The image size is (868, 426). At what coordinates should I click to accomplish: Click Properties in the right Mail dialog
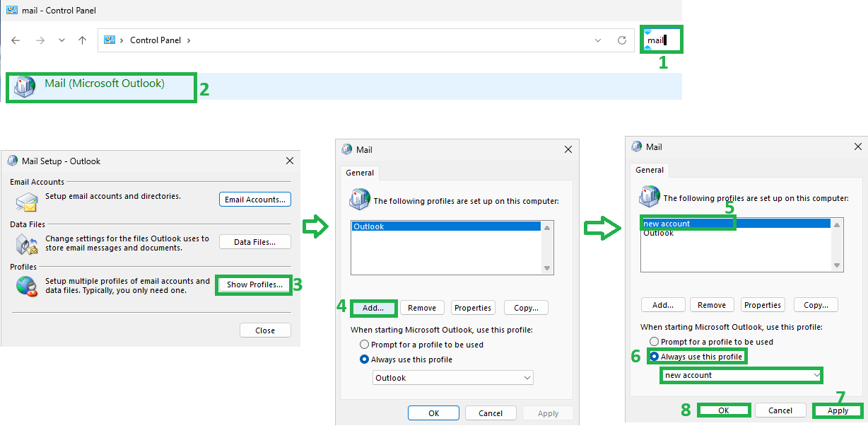(763, 305)
